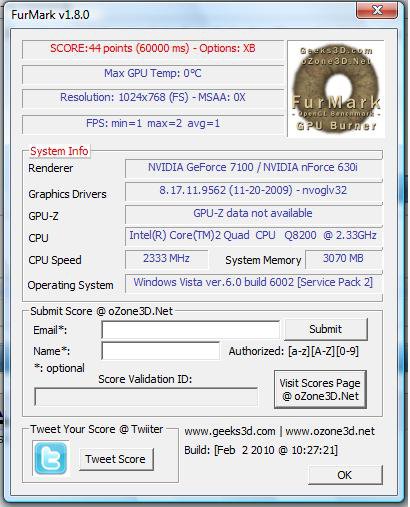Click the Authorized: [a-z][A-Z][0-9] text
The height and width of the screenshot is (507, 410).
coord(294,351)
